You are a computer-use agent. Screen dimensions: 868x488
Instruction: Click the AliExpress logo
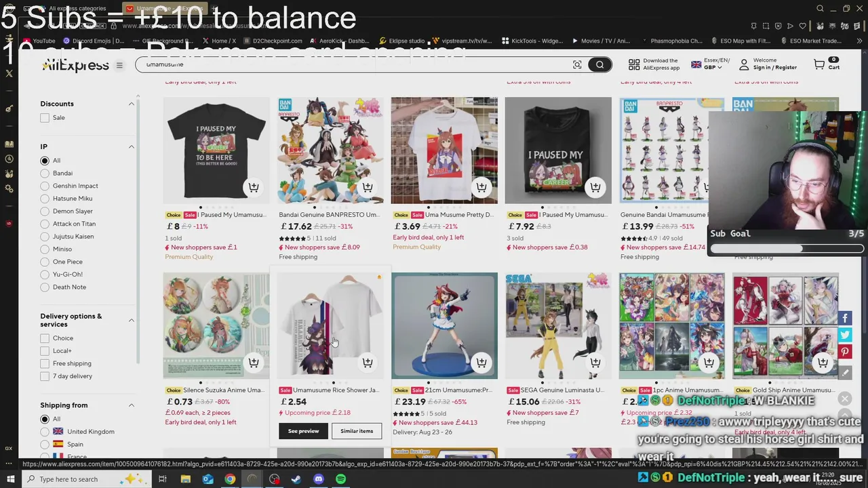click(x=75, y=66)
